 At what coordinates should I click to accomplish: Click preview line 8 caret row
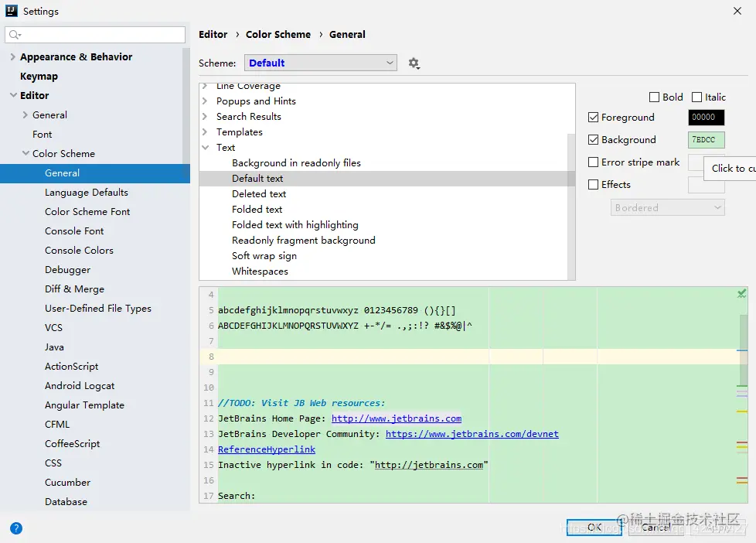click(x=475, y=357)
